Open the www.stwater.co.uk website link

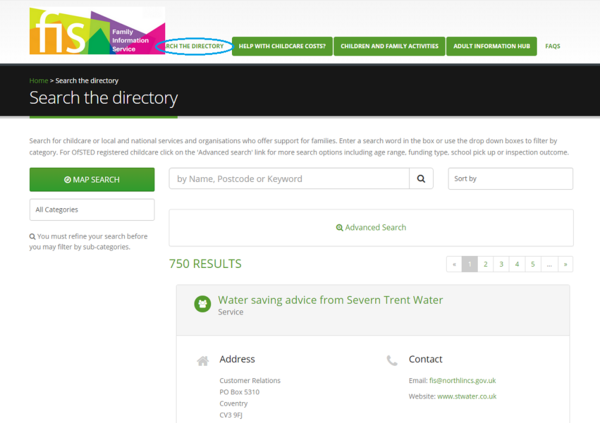click(466, 396)
